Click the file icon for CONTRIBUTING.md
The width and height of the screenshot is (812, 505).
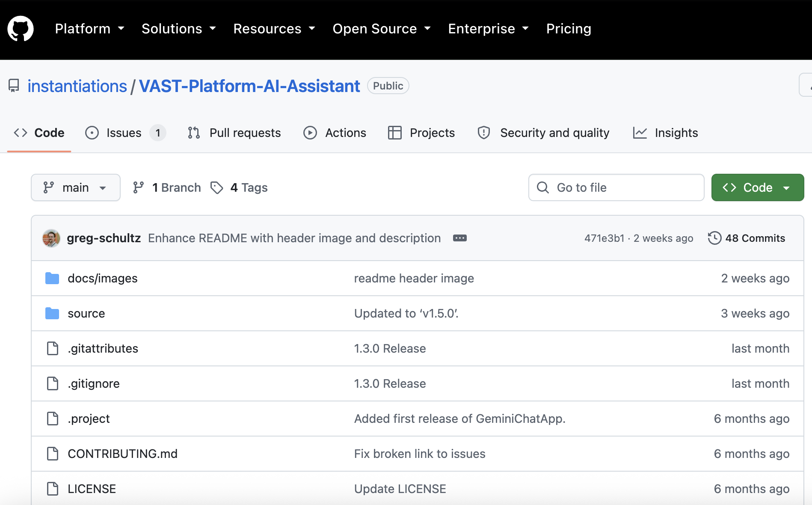point(53,454)
